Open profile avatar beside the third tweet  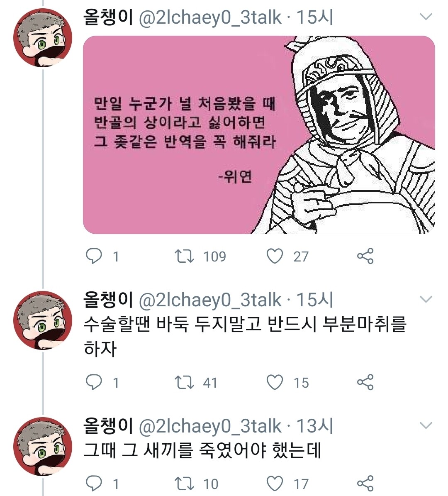point(43,446)
